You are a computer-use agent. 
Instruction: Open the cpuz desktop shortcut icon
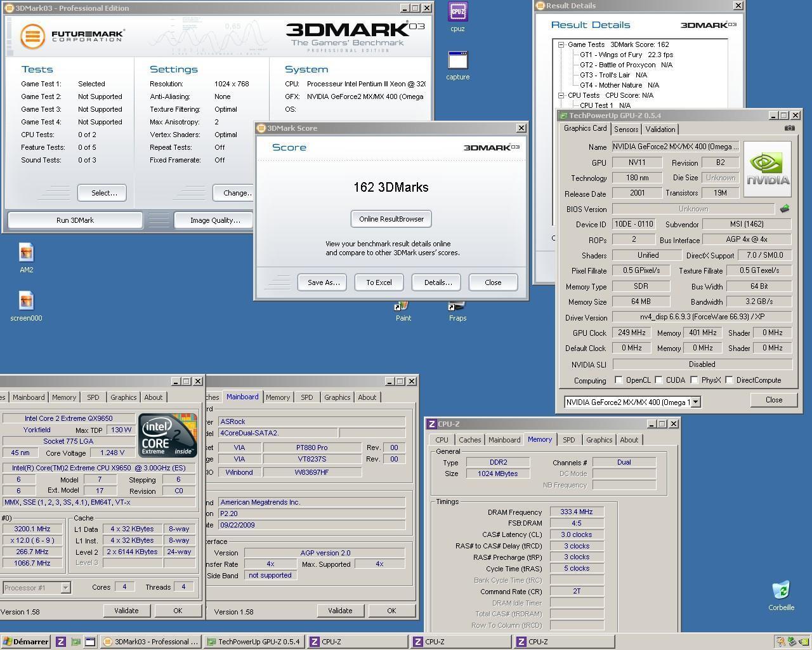tap(457, 12)
